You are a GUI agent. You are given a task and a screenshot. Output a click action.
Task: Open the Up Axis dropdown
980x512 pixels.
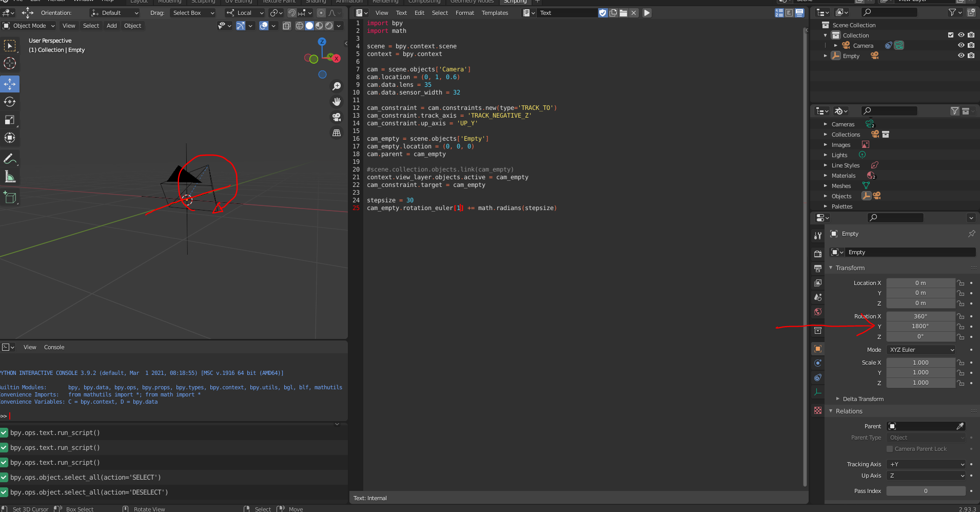927,476
